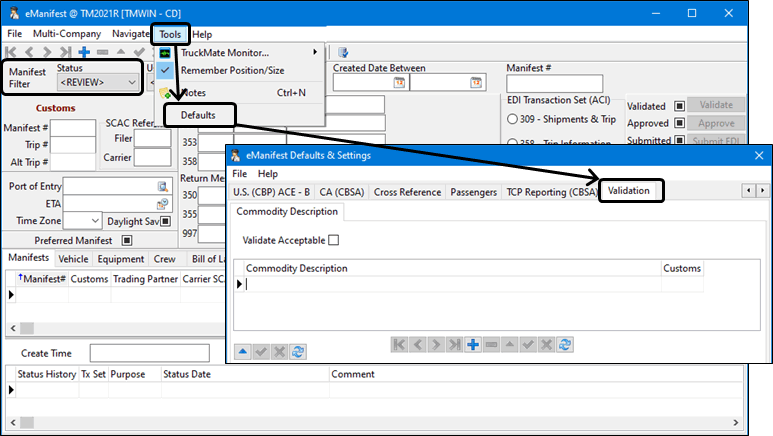This screenshot has height=436, width=773.
Task: Delete commodity row with minus icon
Action: (x=491, y=344)
